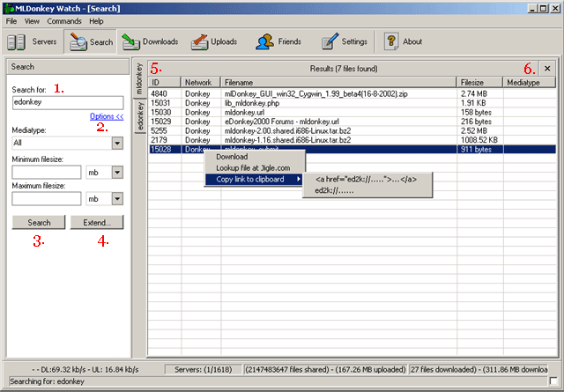Open the Downloads view

tap(150, 41)
